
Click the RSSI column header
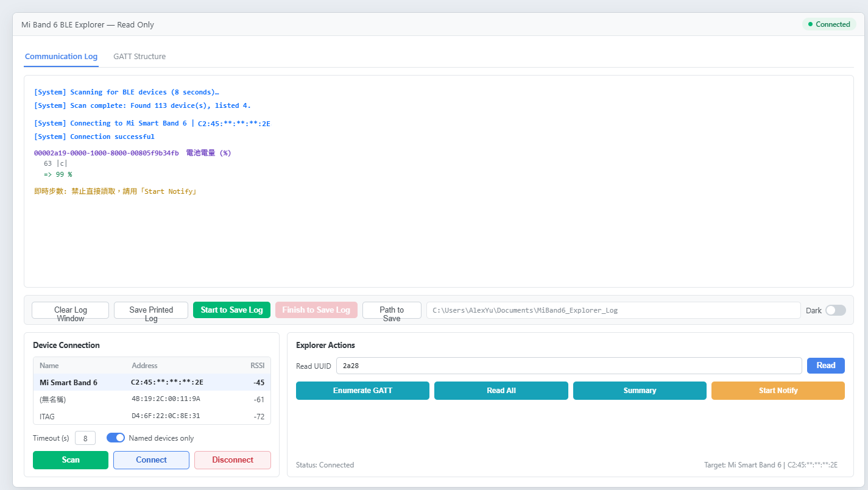click(x=258, y=366)
